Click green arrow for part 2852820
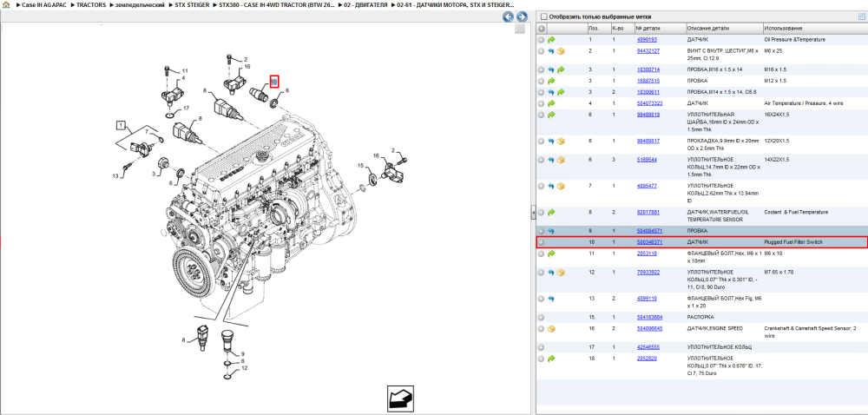This screenshot has width=868, height=415. pos(551,359)
